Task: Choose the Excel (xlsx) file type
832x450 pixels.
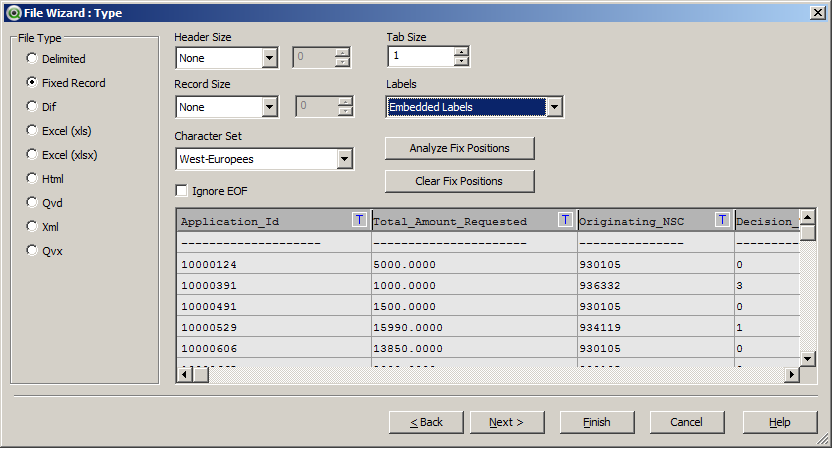Action: coord(32,155)
